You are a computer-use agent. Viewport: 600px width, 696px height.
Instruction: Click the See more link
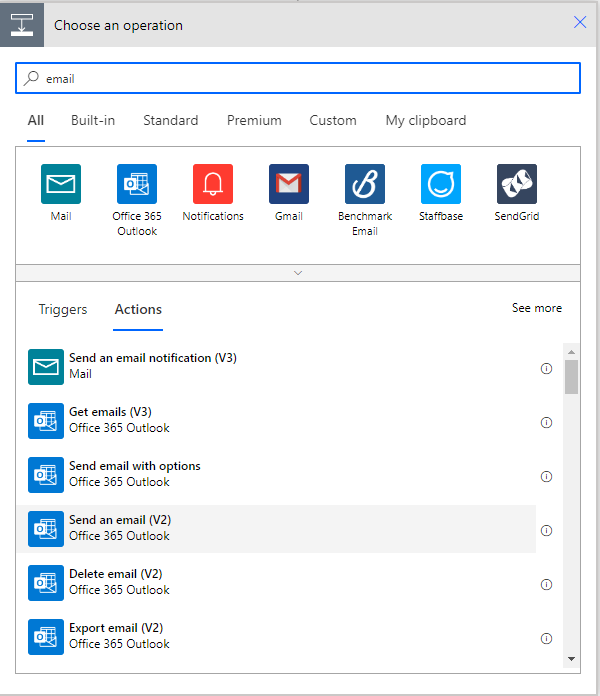click(537, 308)
